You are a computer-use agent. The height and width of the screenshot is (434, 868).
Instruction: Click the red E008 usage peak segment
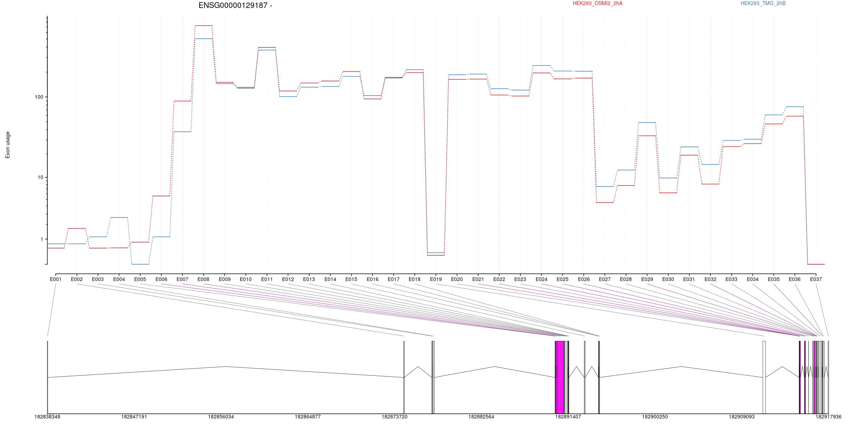204,26
